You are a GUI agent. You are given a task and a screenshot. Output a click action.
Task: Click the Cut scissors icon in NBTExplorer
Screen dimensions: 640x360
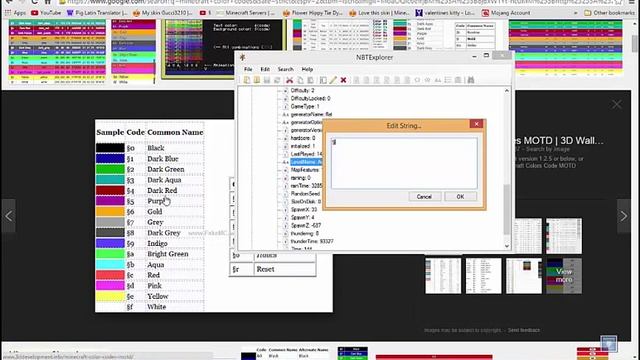click(289, 80)
